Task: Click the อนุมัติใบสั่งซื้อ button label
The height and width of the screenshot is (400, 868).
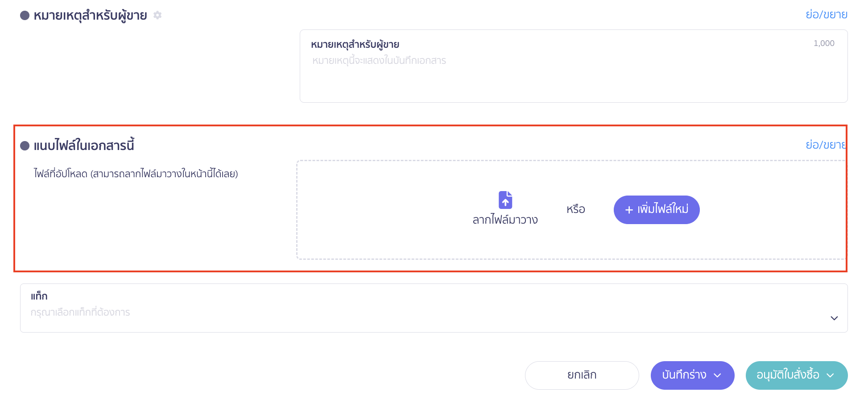Action: coord(787,375)
